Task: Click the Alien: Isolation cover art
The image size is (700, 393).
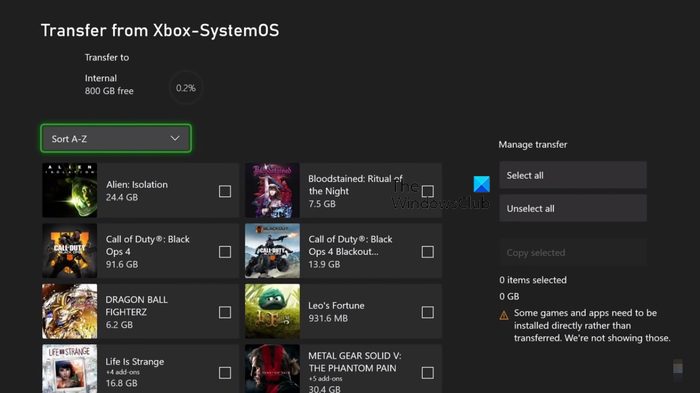Action: point(70,190)
